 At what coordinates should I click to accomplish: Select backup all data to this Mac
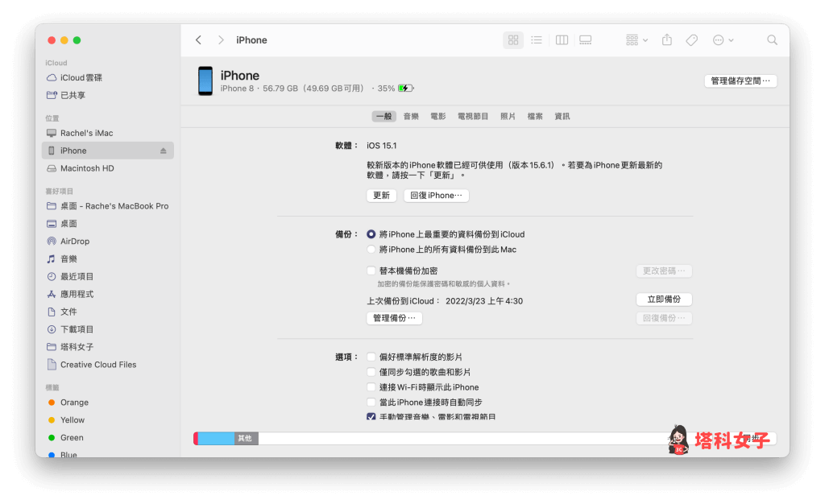pyautogui.click(x=371, y=250)
